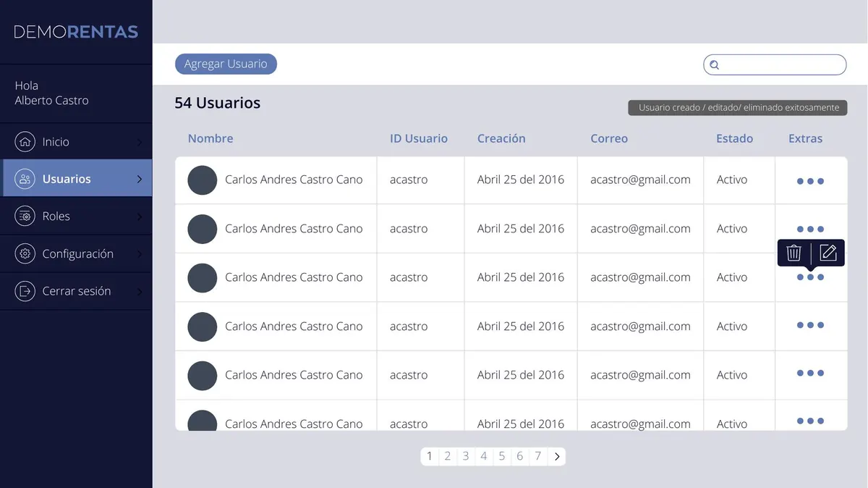Click 'acastro' ID in first row
Viewport: 868px width, 488px height.
pos(409,180)
